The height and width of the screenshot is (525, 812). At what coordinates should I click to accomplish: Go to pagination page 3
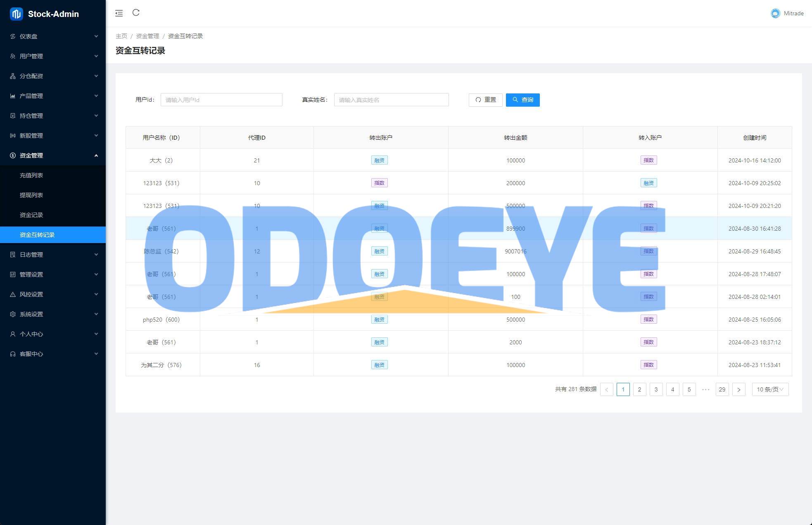(x=656, y=389)
